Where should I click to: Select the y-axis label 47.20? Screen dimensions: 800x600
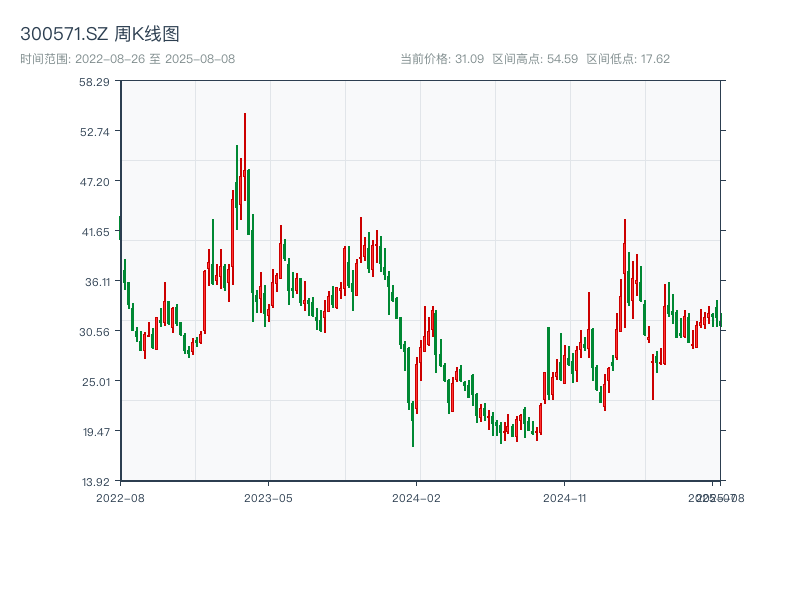[94, 182]
